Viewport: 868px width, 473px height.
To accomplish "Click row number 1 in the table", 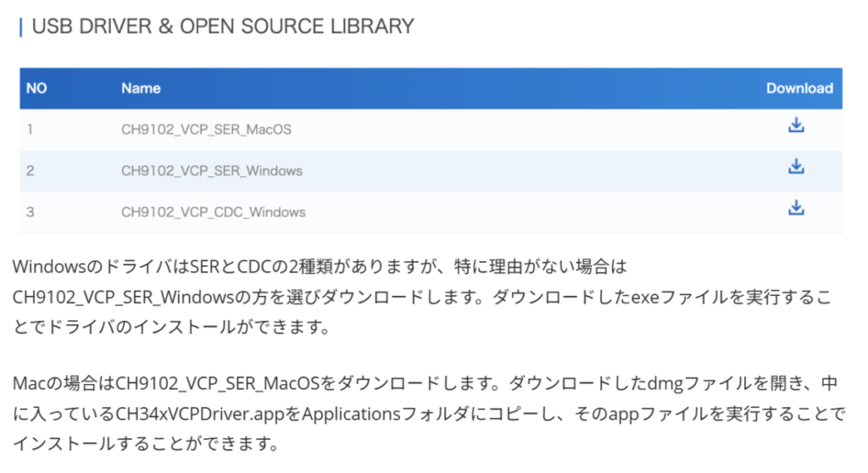I will tap(30, 130).
